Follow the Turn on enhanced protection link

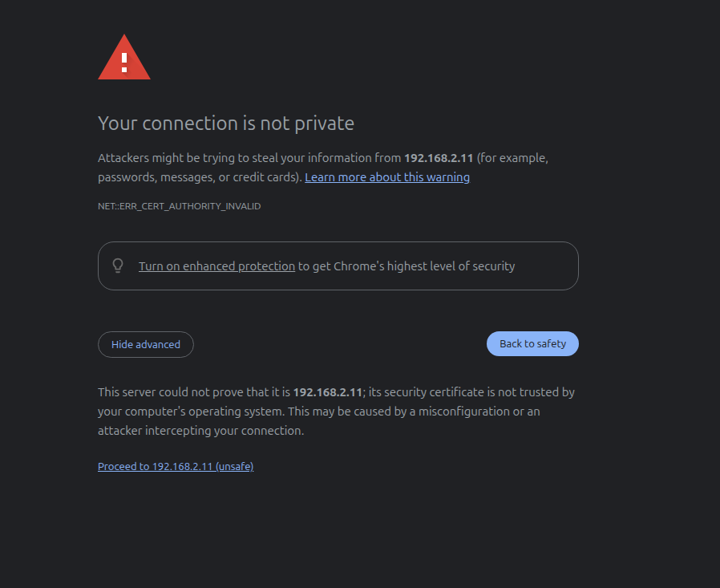coord(216,266)
